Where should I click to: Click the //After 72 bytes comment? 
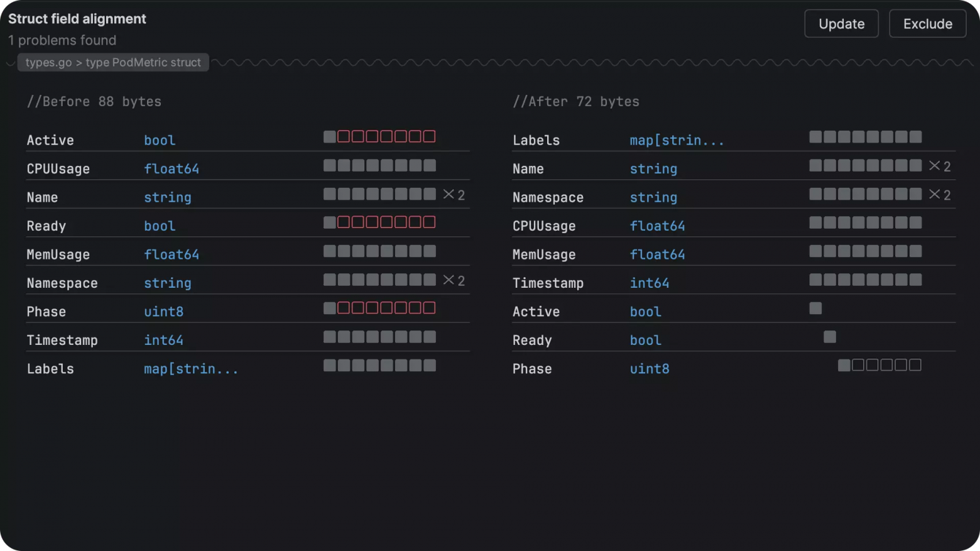pyautogui.click(x=576, y=102)
